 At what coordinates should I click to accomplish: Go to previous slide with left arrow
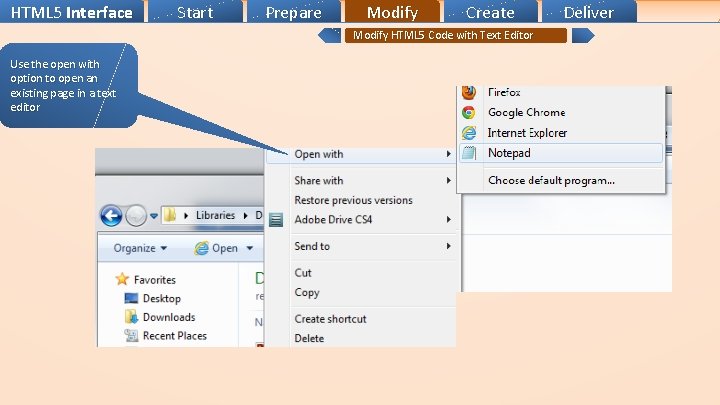point(330,35)
